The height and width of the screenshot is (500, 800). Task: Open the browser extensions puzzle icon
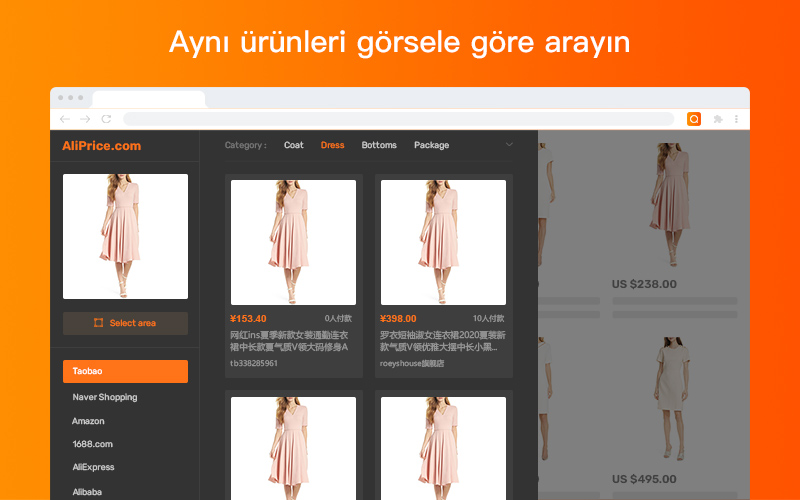pos(718,119)
